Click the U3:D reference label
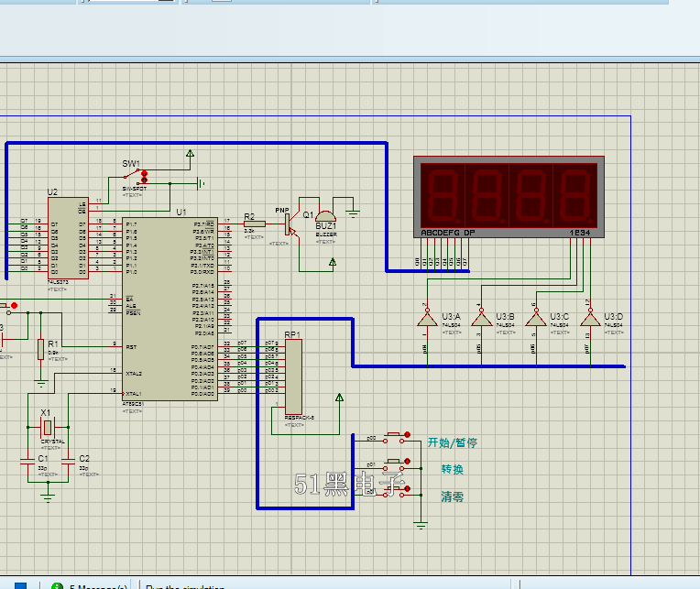This screenshot has width=700, height=589. point(613,316)
